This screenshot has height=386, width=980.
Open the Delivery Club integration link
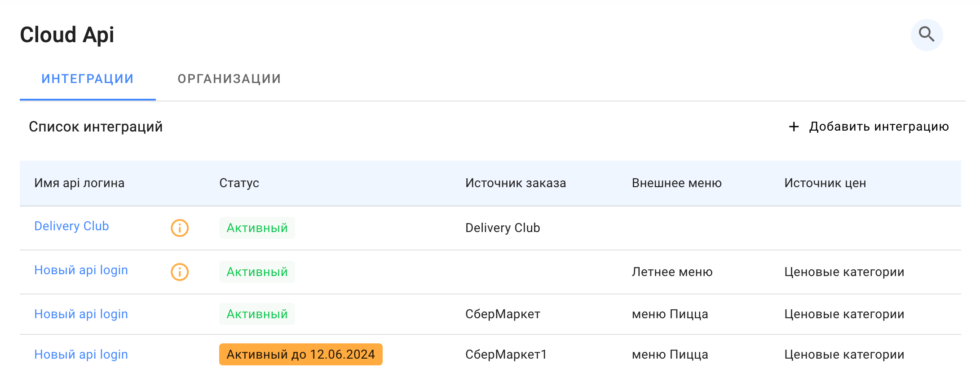tap(71, 226)
